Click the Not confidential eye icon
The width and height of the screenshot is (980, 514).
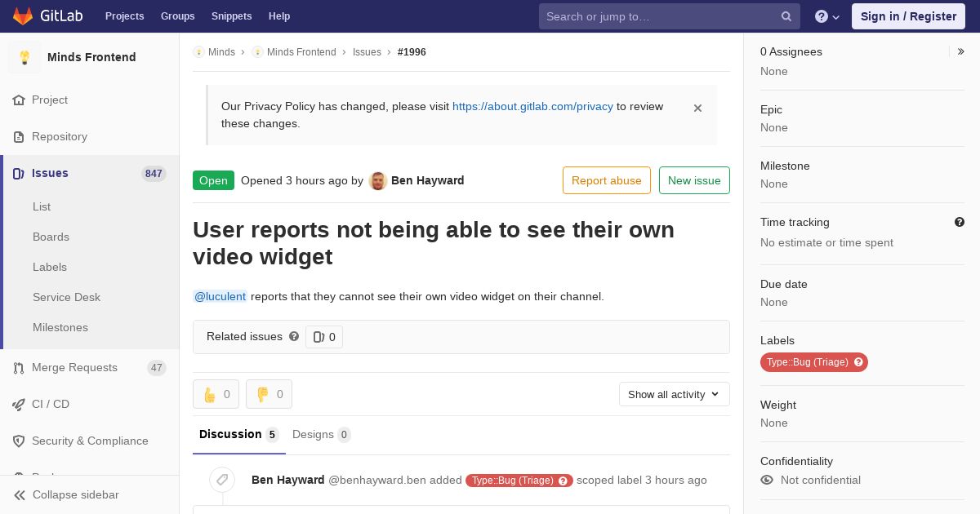pos(767,480)
